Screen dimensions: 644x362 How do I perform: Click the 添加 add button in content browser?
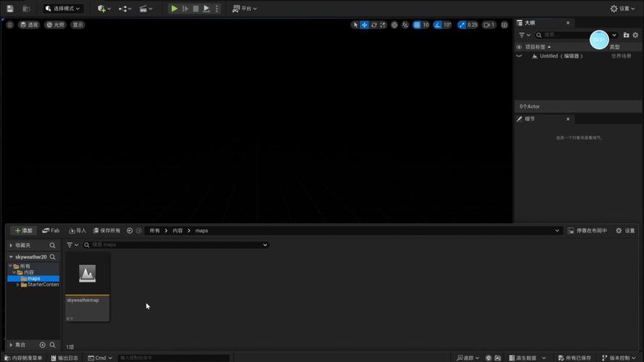pos(23,231)
